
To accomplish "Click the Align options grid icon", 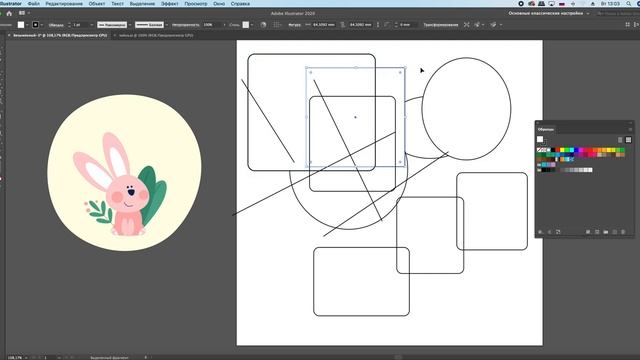I will point(277,25).
